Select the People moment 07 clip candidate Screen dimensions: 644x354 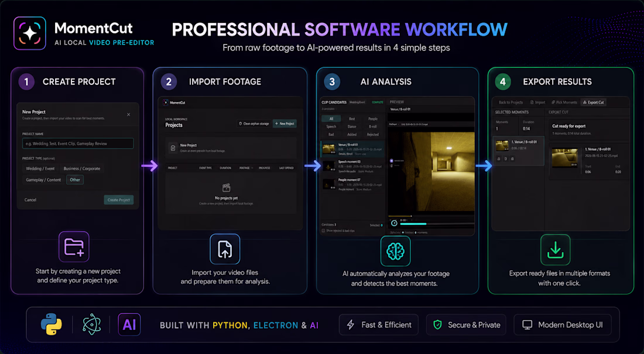coord(353,184)
